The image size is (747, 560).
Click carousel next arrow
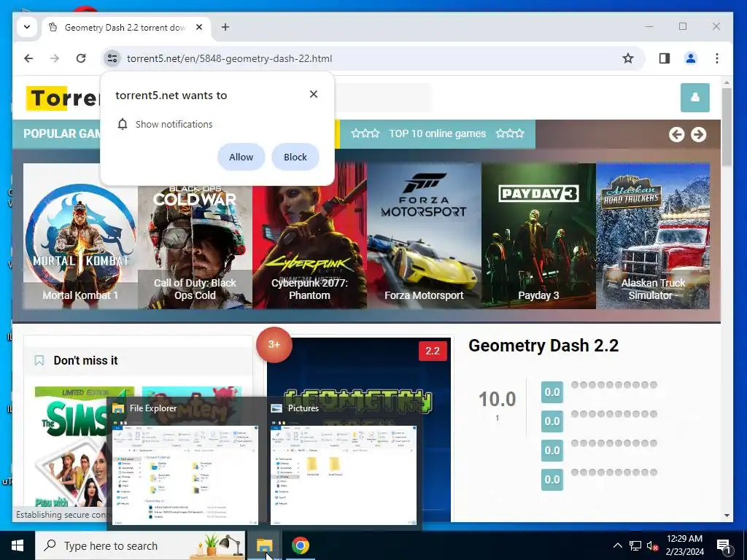click(698, 135)
